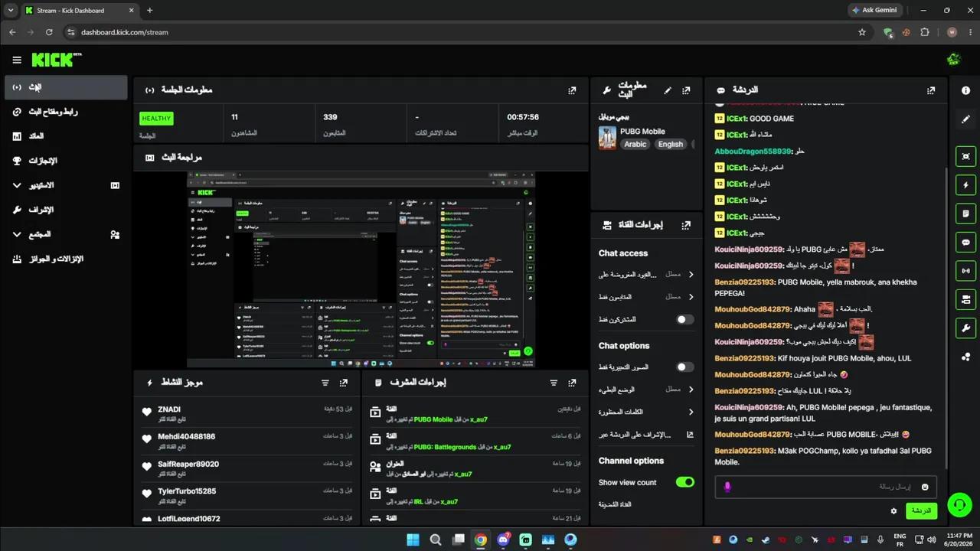The image size is (980, 551).
Task: Pop out the إجراءات القناة channel actions panel
Action: [686, 225]
